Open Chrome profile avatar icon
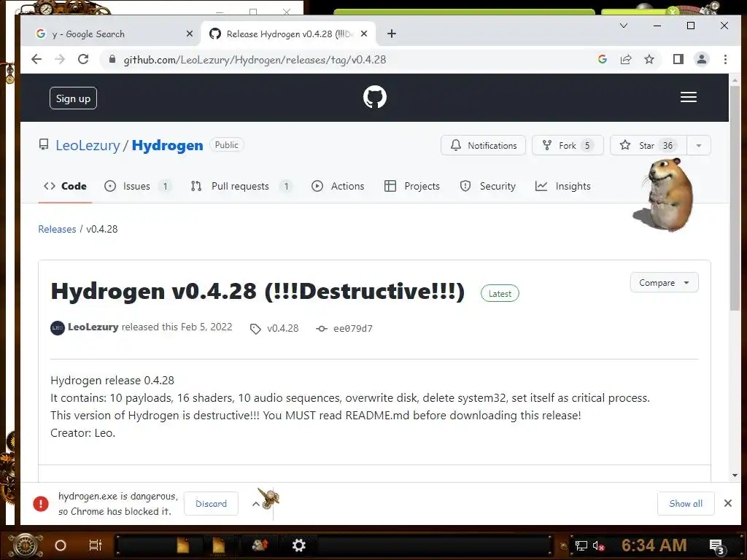 tap(702, 60)
